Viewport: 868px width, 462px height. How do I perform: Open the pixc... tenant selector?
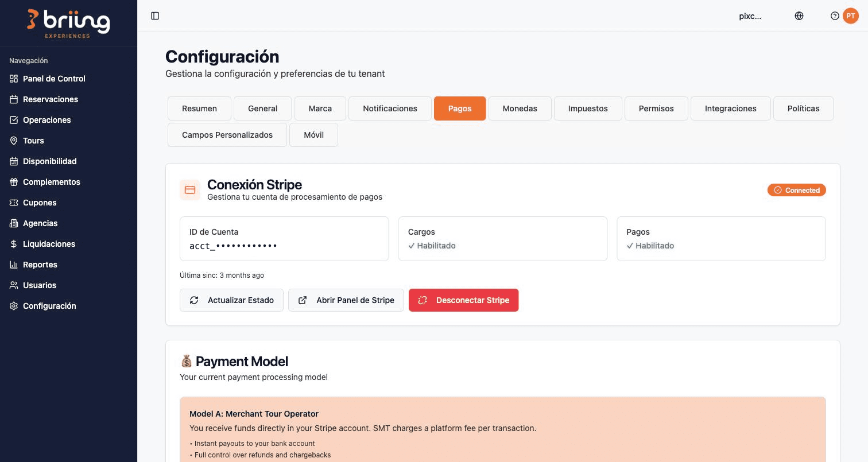pos(750,16)
